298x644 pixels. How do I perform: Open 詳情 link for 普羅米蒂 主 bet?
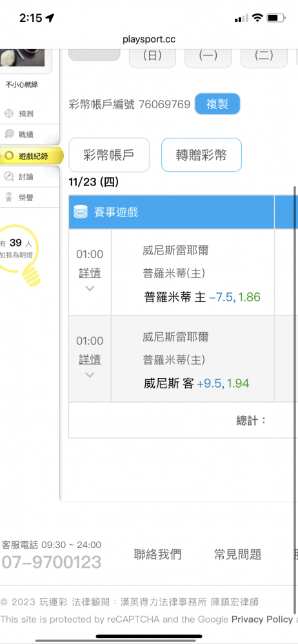point(90,273)
